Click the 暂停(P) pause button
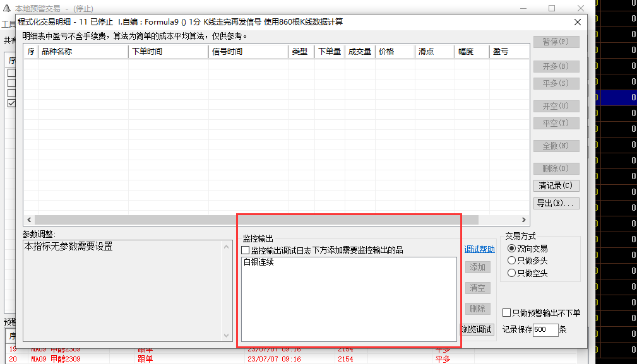The width and height of the screenshot is (637, 364). [x=556, y=42]
